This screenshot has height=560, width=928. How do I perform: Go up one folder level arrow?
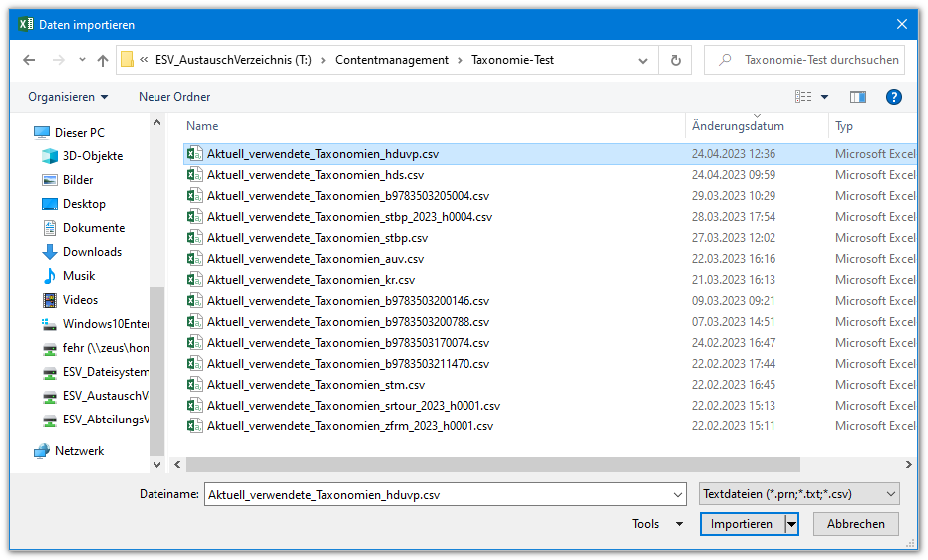(x=103, y=60)
